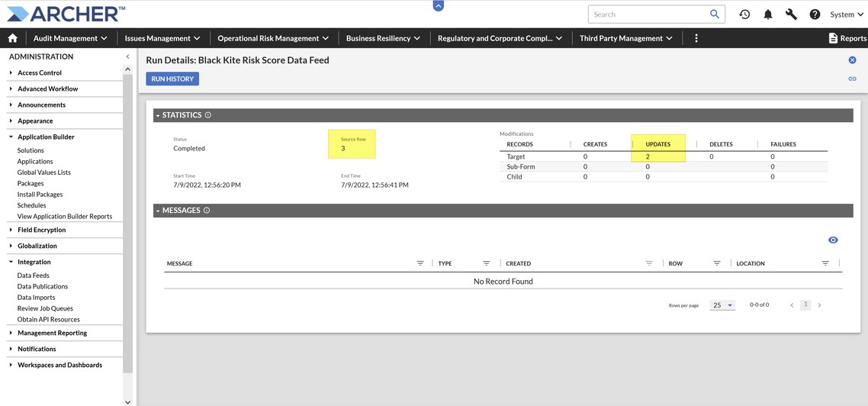
Task: Open the recent history clock icon
Action: click(x=744, y=14)
